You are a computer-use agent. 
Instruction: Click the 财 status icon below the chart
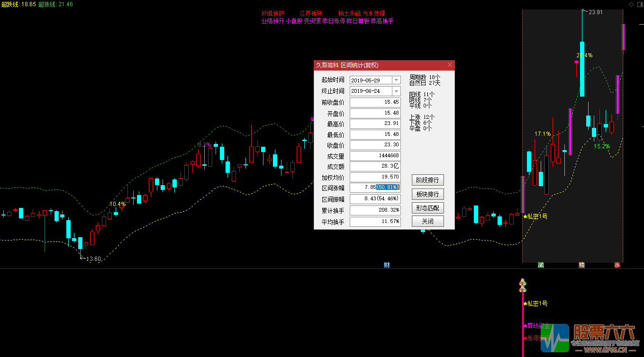(x=386, y=265)
